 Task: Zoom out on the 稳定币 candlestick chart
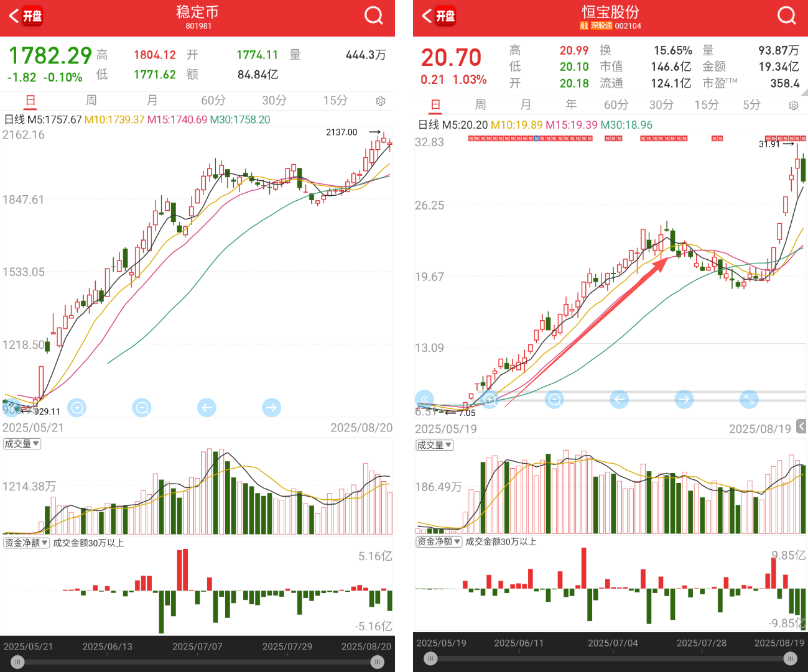point(142,408)
